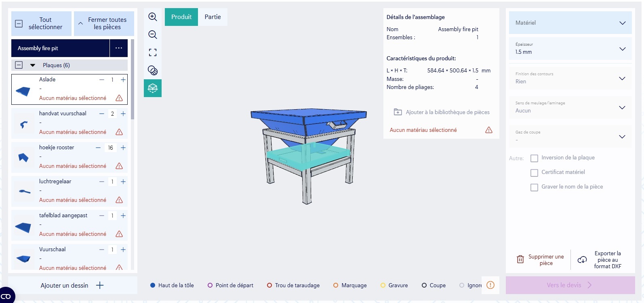The height and width of the screenshot is (303, 644).
Task: Toggle the 3D cube view icon
Action: coord(153,88)
